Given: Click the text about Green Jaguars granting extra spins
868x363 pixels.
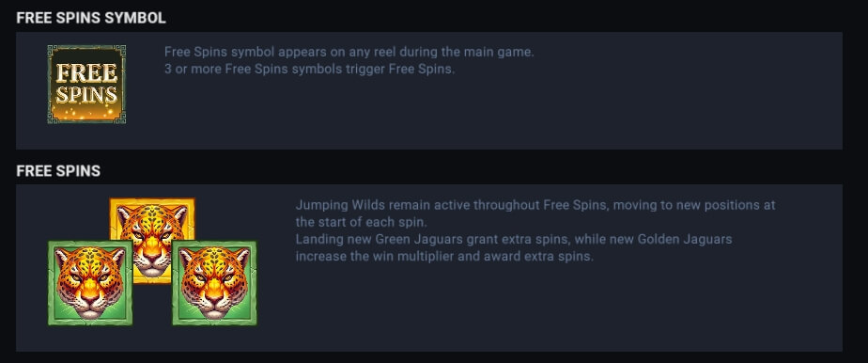Looking at the screenshot, I should (433, 240).
